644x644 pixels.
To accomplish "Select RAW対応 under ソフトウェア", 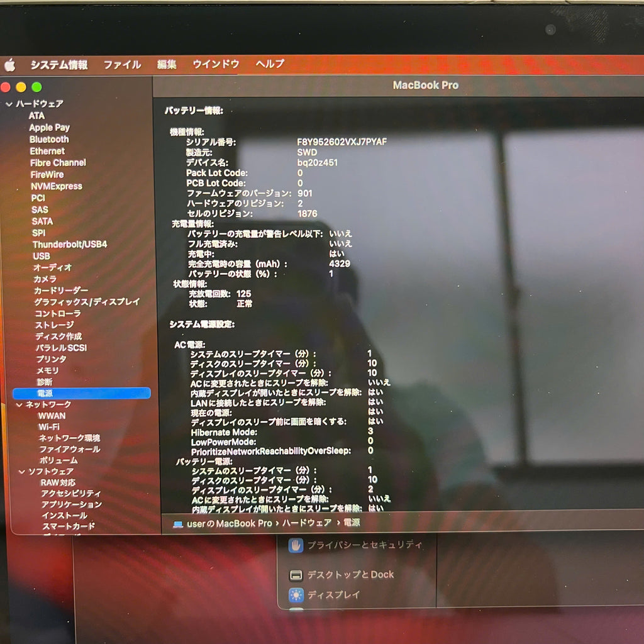I will [x=58, y=482].
